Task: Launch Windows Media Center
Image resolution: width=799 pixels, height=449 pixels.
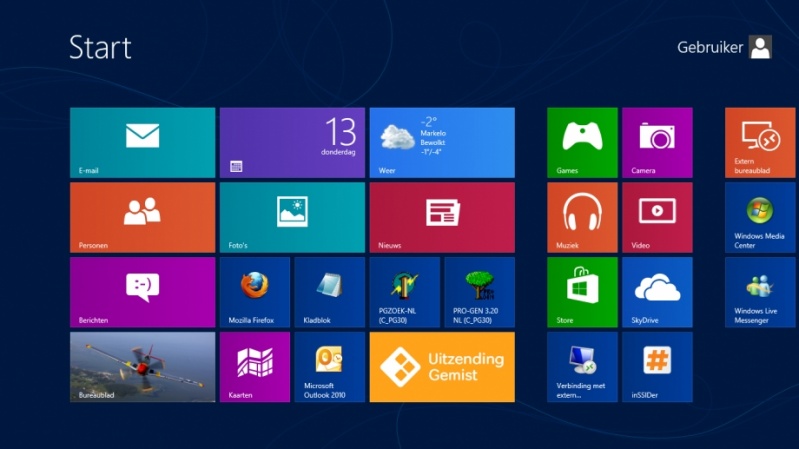Action: [x=760, y=218]
